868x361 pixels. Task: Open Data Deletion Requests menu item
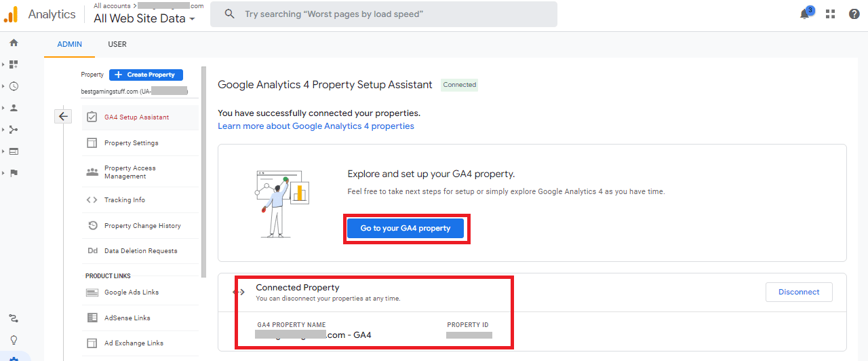[x=140, y=250]
